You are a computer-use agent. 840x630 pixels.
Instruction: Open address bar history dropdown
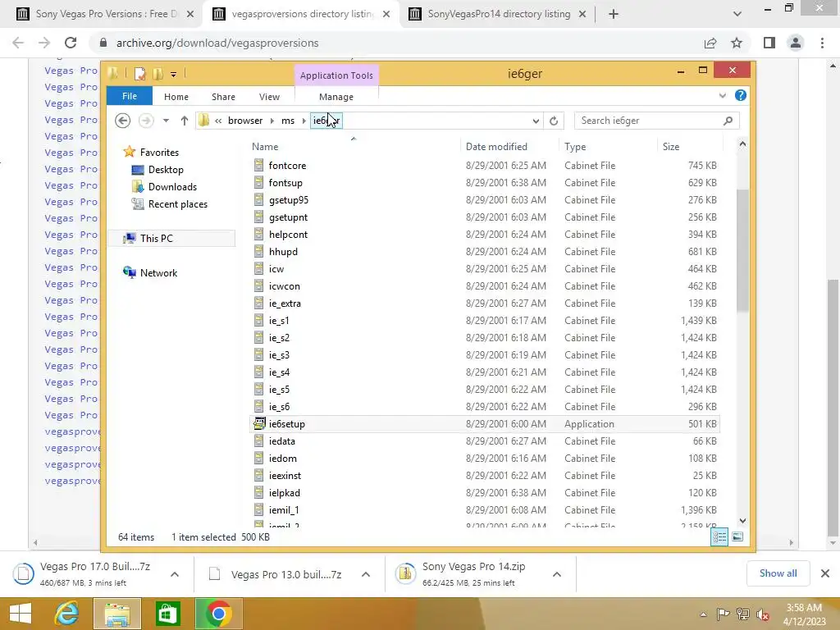[536, 121]
